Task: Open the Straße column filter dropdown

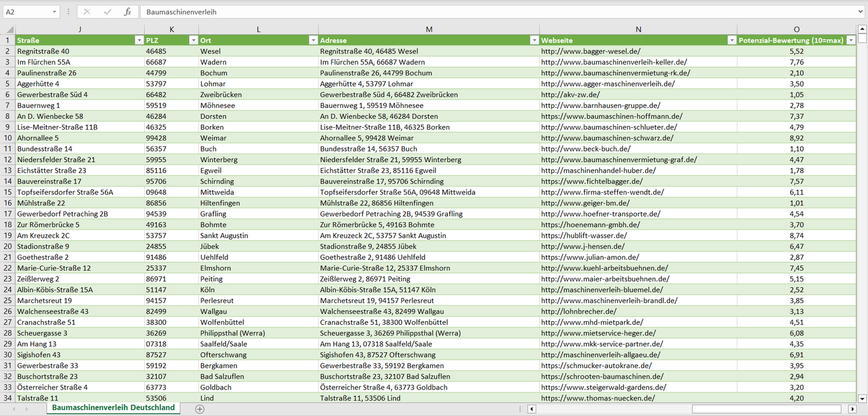Action: point(139,40)
